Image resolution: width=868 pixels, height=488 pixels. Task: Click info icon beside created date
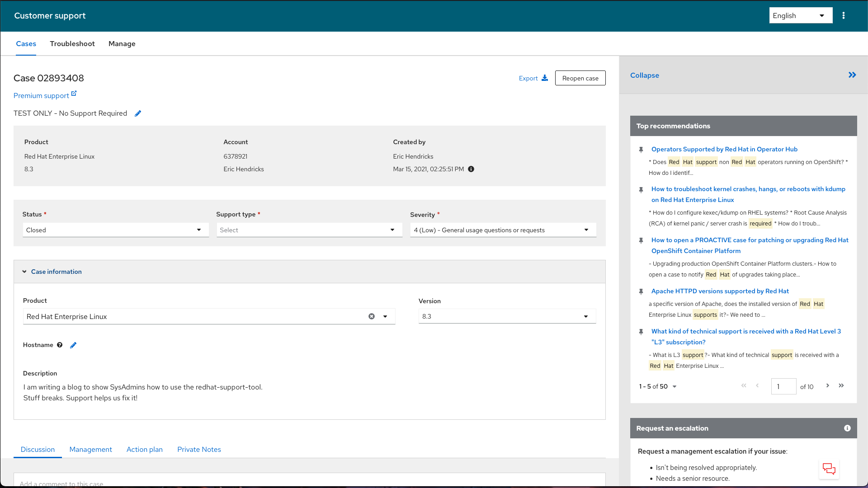tap(471, 169)
